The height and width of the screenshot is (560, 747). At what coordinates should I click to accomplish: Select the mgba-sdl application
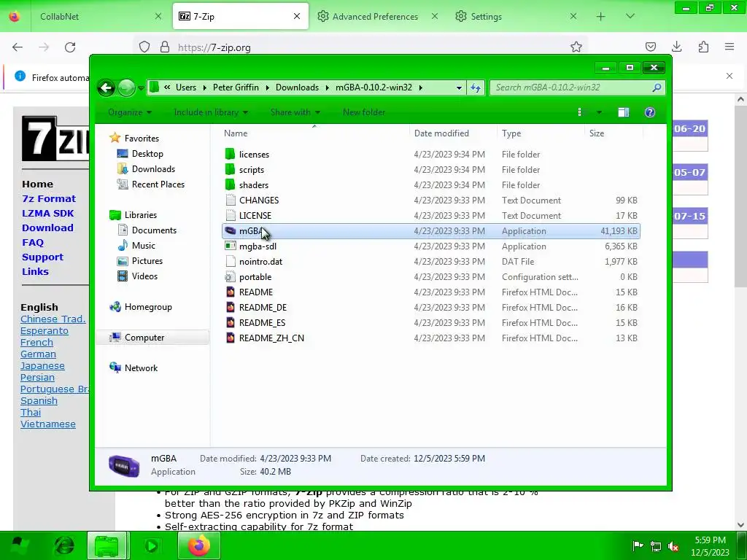point(258,246)
